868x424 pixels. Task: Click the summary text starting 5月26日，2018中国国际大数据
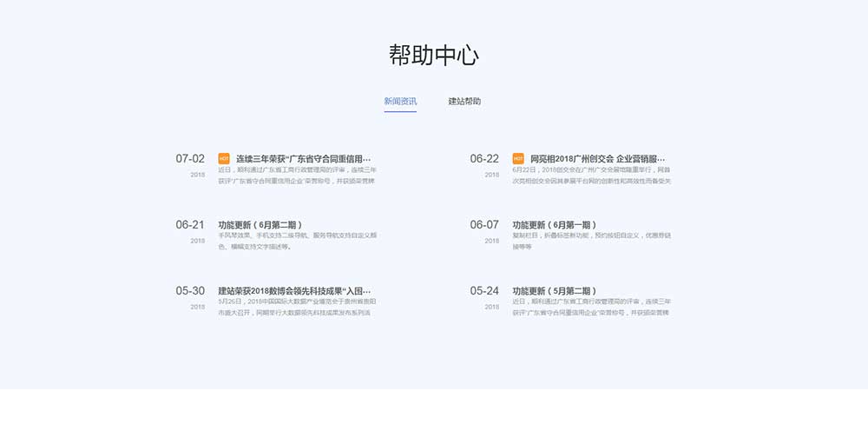click(297, 307)
